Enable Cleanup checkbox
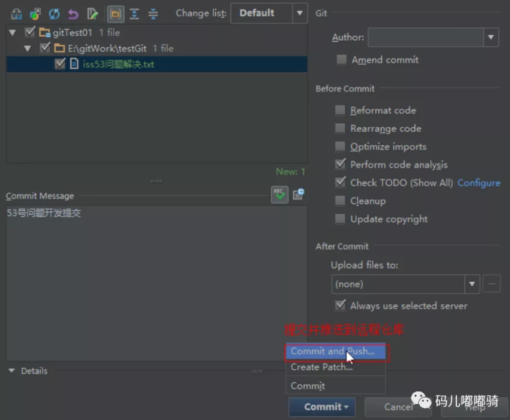 340,200
